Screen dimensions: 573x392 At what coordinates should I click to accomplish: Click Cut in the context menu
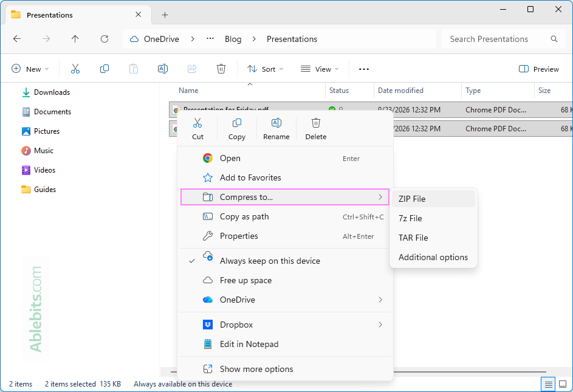click(197, 129)
